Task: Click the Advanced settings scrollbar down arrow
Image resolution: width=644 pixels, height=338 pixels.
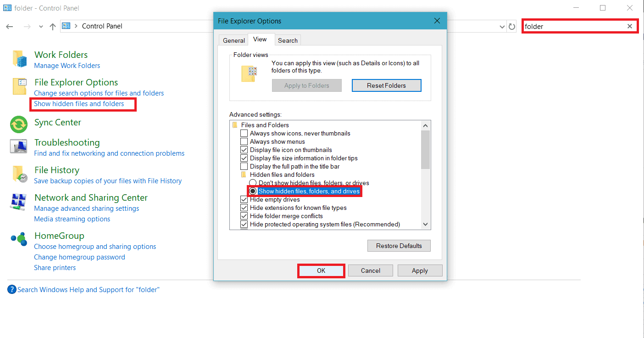Action: coord(425,225)
